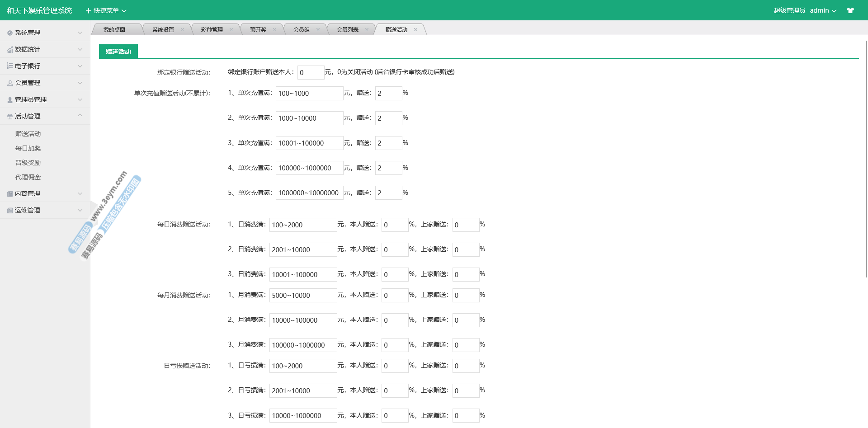868x428 pixels.
Task: Click the 管理员管理 person icon
Action: point(10,100)
